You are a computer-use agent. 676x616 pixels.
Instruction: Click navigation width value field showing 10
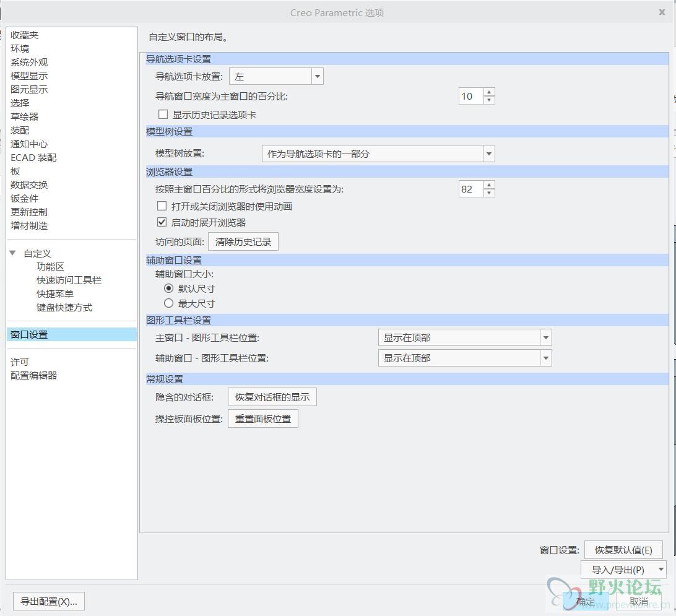(x=471, y=96)
